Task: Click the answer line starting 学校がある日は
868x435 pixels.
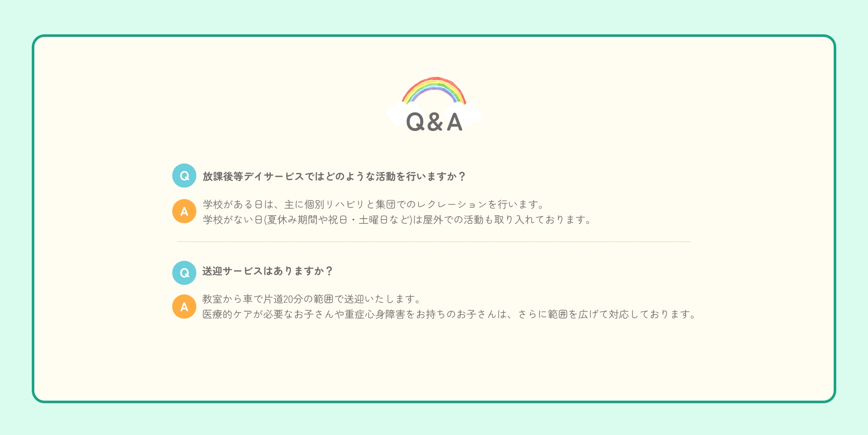Action: click(373, 205)
